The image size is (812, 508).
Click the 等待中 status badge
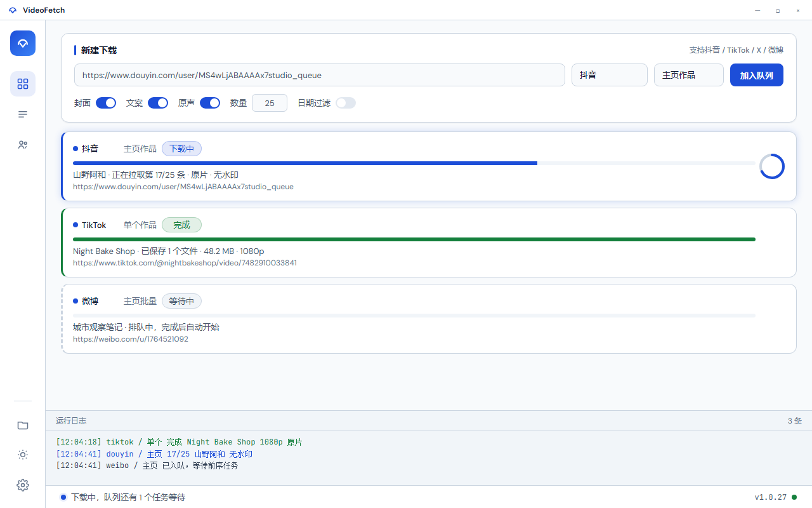182,301
